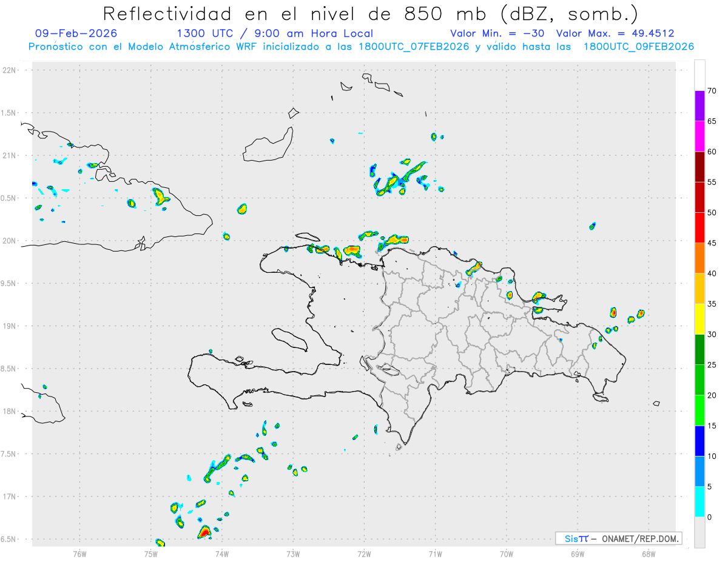Viewport: 728px width, 562px height.
Task: Select the '17N' latitude label
Action: point(10,497)
